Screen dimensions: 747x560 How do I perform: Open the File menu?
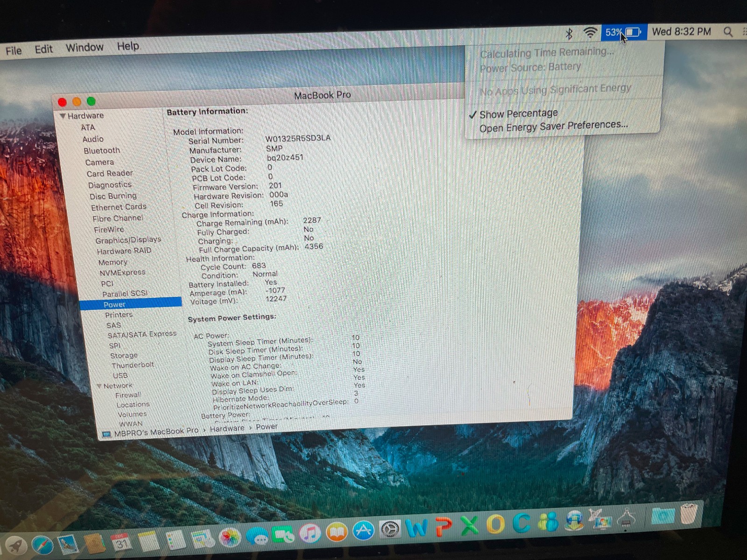point(14,50)
